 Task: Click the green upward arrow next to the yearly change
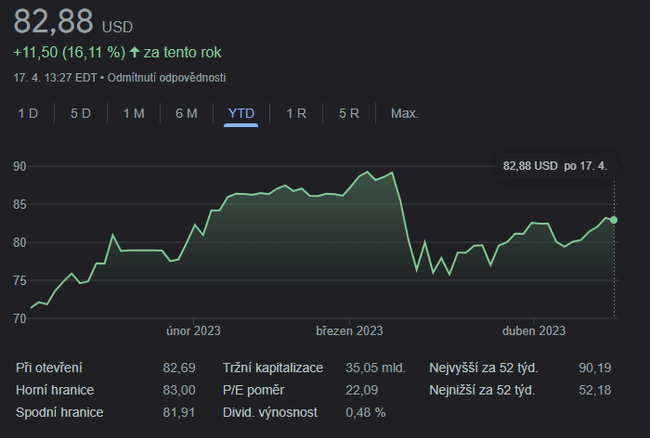(x=135, y=52)
